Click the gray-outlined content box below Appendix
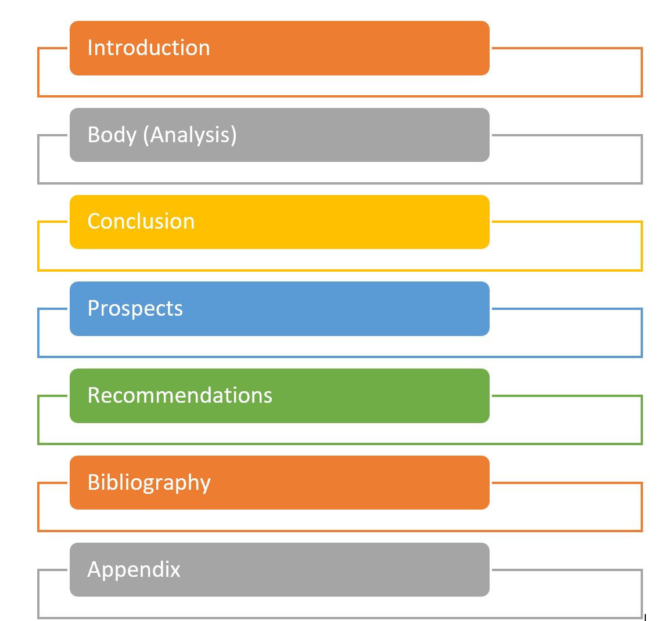672x621 pixels. pos(340,608)
